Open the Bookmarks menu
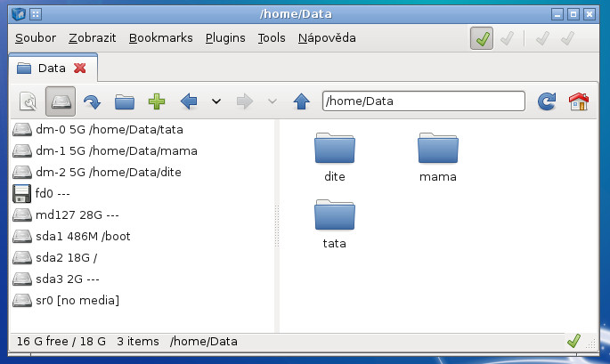610x364 pixels. 160,38
